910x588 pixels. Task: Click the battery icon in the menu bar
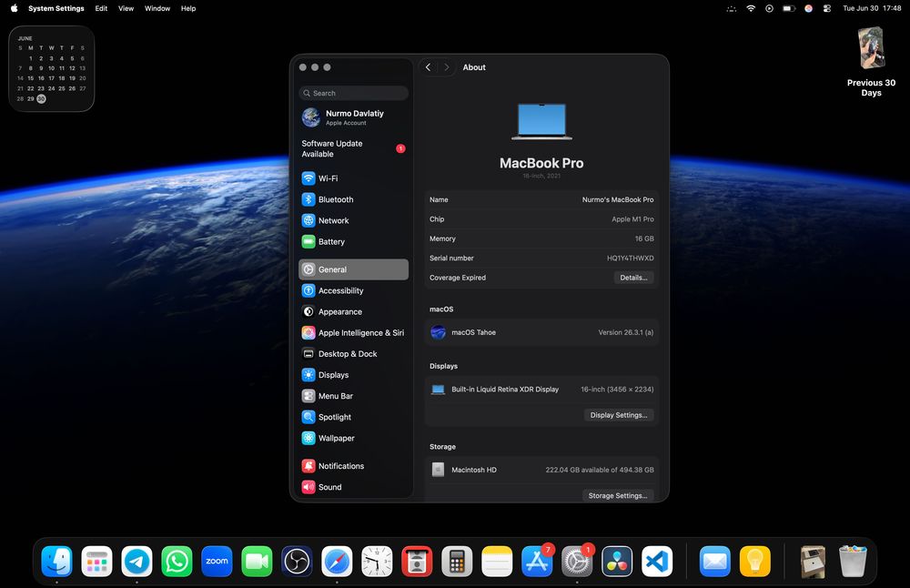tap(789, 8)
